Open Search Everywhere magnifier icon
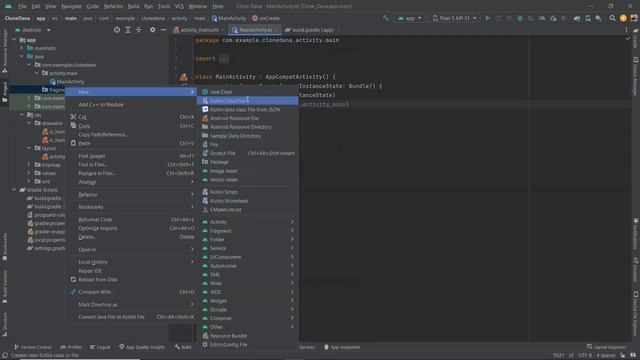Viewport: 640px width, 360px height. (612, 18)
